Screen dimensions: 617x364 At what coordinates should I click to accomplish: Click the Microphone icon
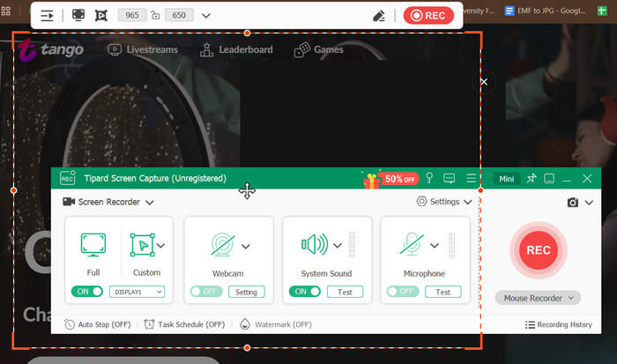click(413, 244)
